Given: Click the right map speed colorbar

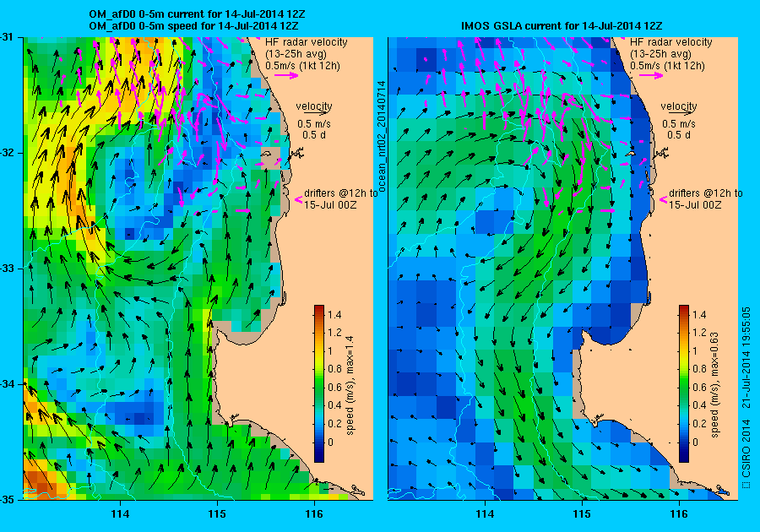Looking at the screenshot, I should [684, 383].
